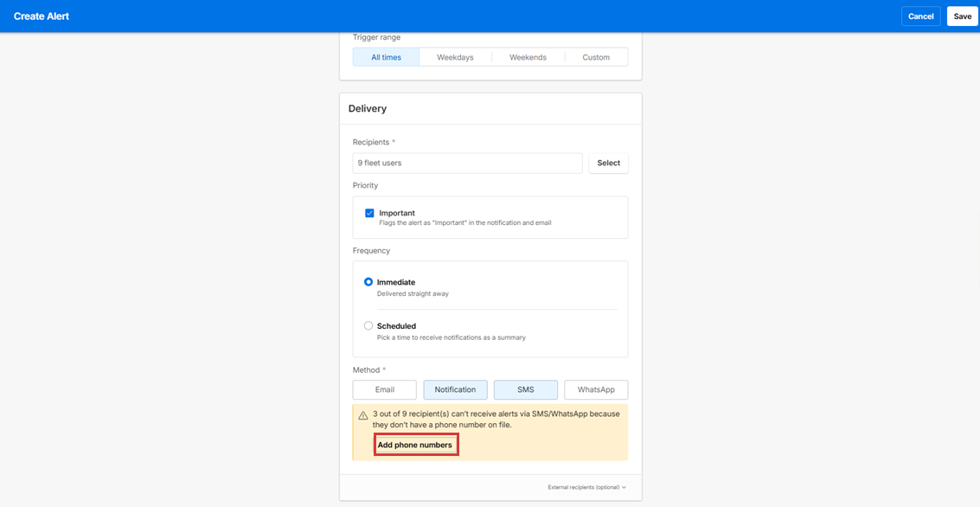The image size is (980, 507).
Task: Tick the Important priority checkbox
Action: (x=369, y=213)
